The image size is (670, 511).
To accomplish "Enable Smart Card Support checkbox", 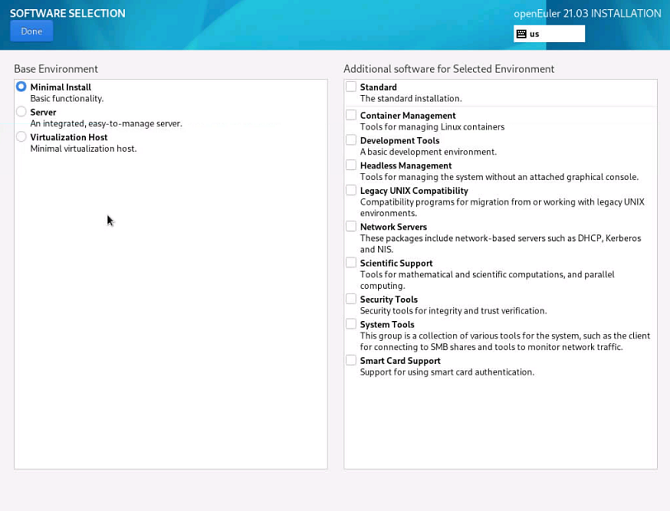I will pos(351,360).
